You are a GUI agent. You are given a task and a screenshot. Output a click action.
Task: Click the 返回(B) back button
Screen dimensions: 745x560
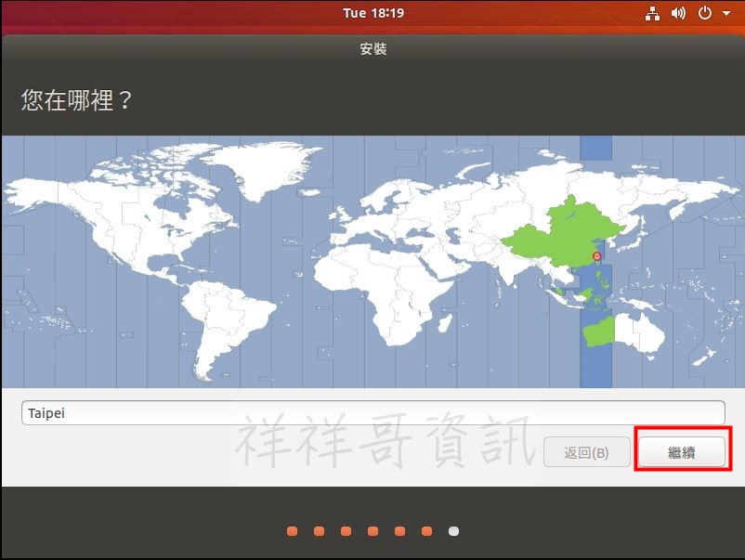[x=587, y=452]
